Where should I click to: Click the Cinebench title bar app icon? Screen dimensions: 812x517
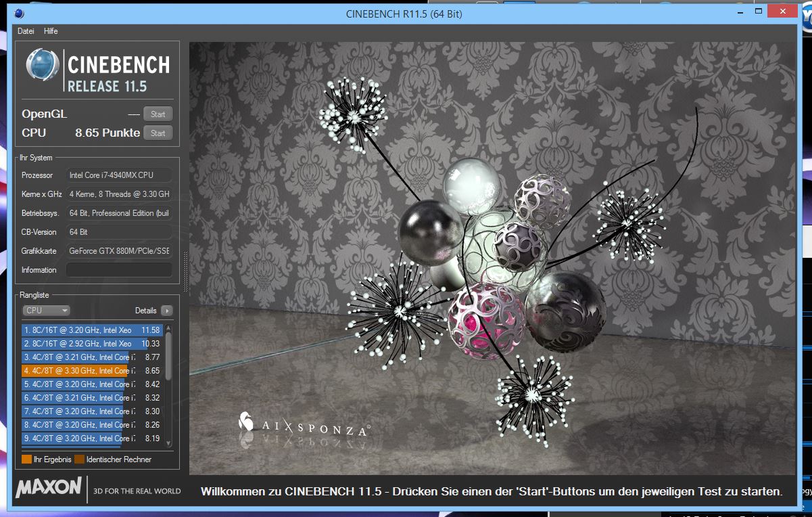click(x=19, y=13)
